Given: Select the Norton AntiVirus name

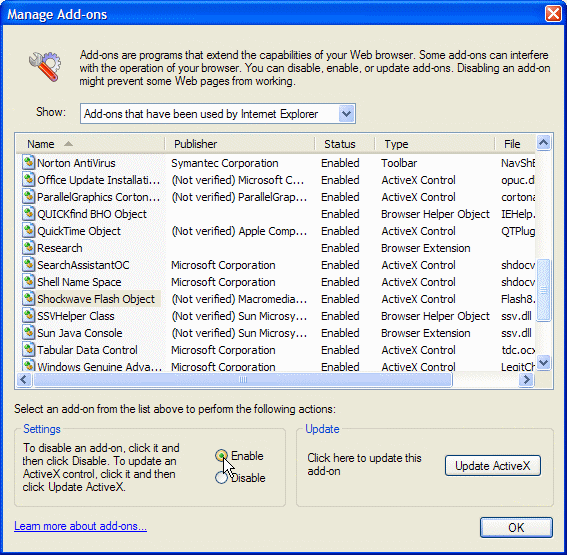Looking at the screenshot, I should tap(76, 163).
